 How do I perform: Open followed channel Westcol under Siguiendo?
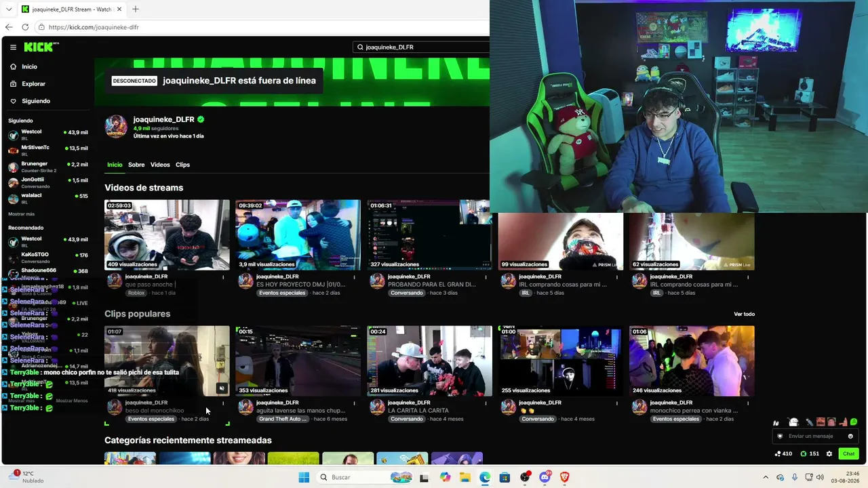[x=48, y=134]
